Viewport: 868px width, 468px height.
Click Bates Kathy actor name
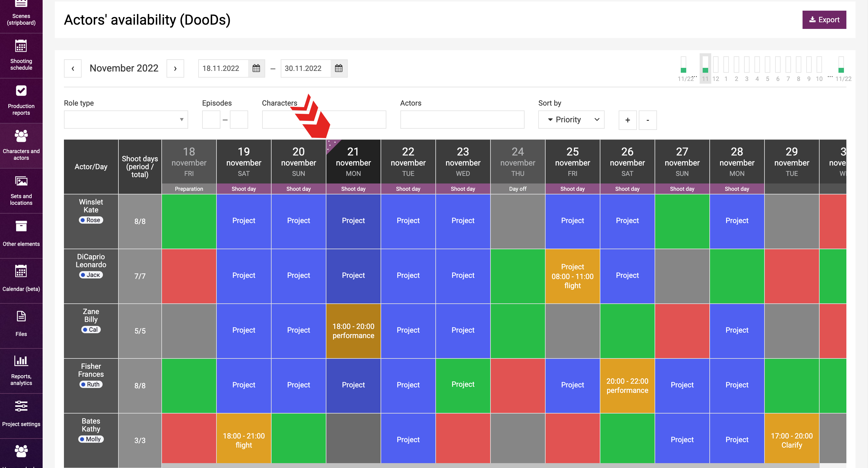coord(91,425)
